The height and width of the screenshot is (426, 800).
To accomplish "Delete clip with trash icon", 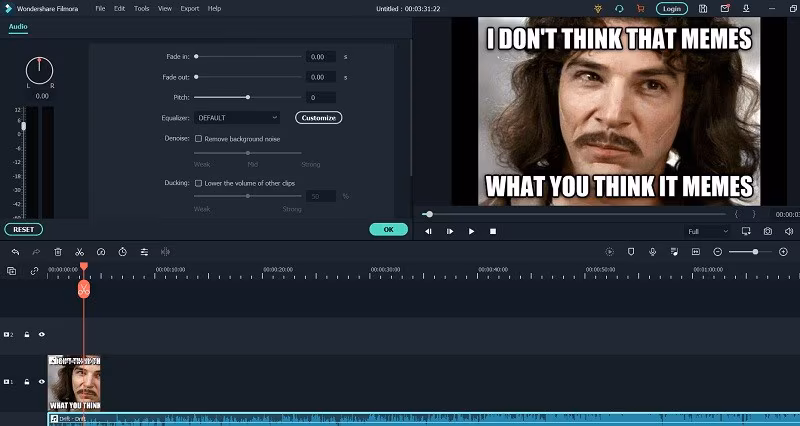I will (58, 252).
